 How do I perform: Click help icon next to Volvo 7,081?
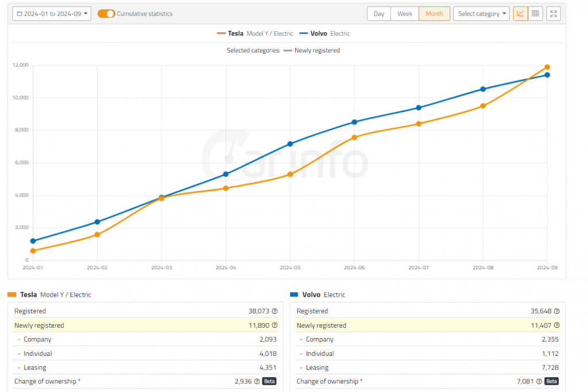(539, 381)
